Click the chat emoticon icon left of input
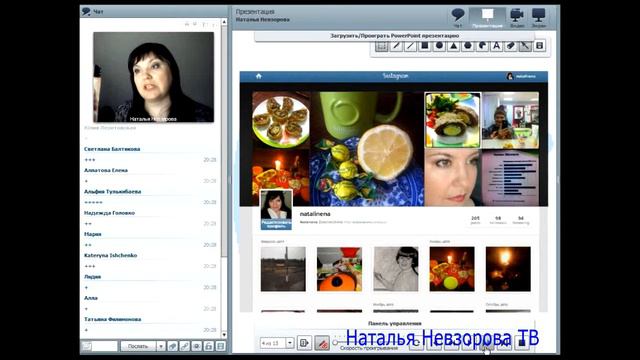640x360 pixels. pos(87,346)
